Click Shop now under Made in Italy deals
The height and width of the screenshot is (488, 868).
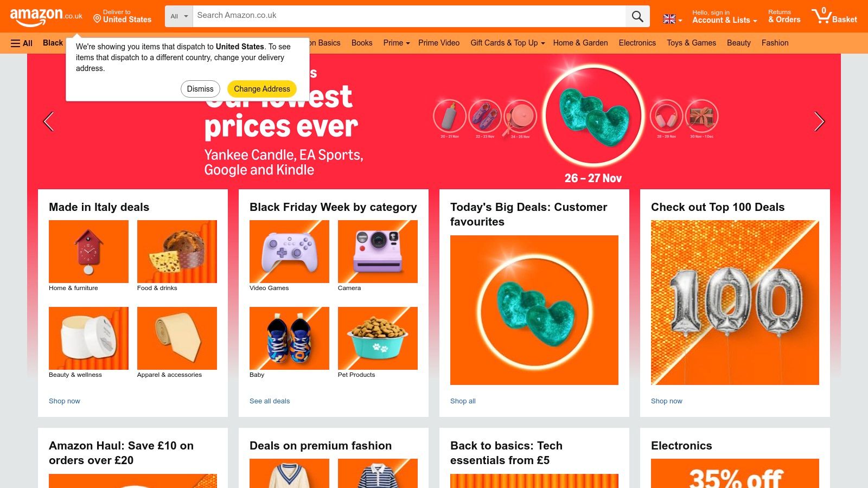click(64, 401)
